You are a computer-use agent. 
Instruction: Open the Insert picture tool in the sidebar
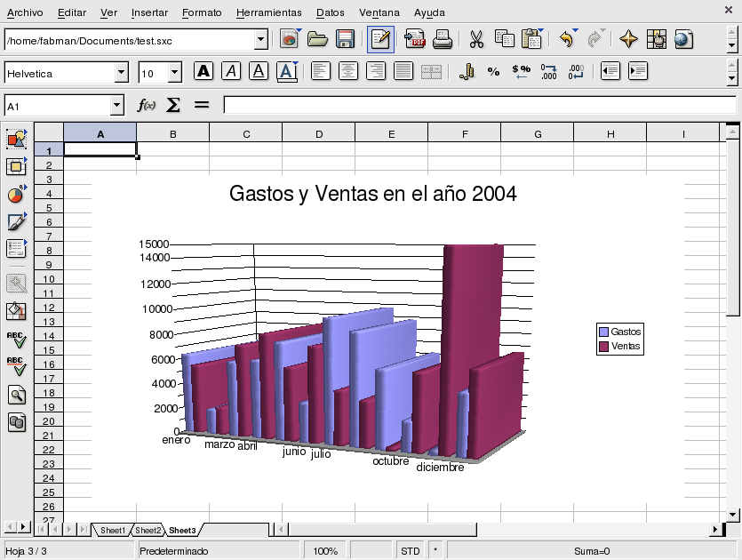point(17,140)
